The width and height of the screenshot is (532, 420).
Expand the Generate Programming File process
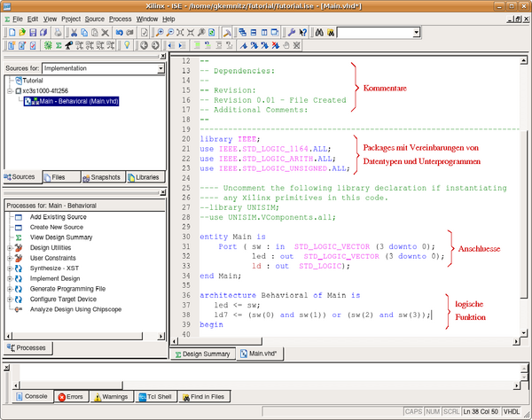coord(10,289)
